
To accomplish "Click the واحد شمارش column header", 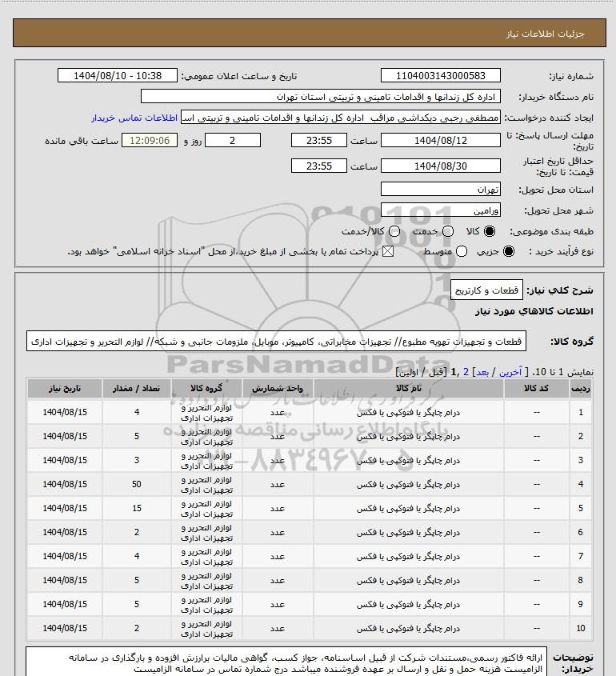I will point(278,389).
